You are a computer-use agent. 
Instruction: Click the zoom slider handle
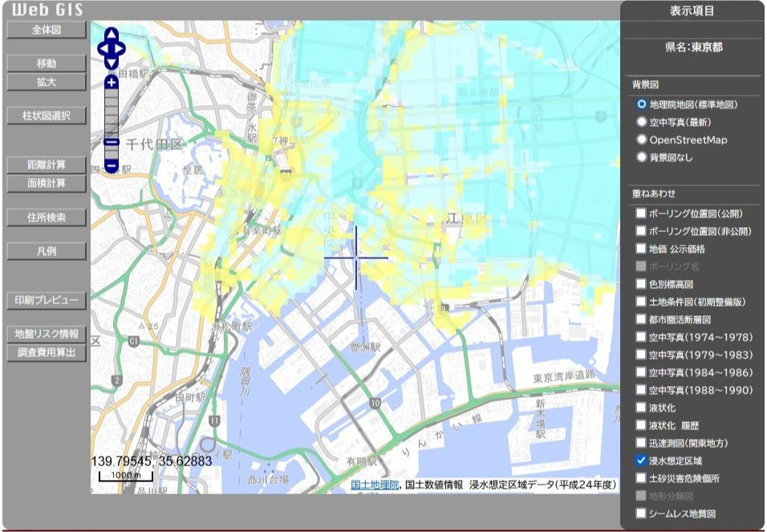[x=112, y=143]
